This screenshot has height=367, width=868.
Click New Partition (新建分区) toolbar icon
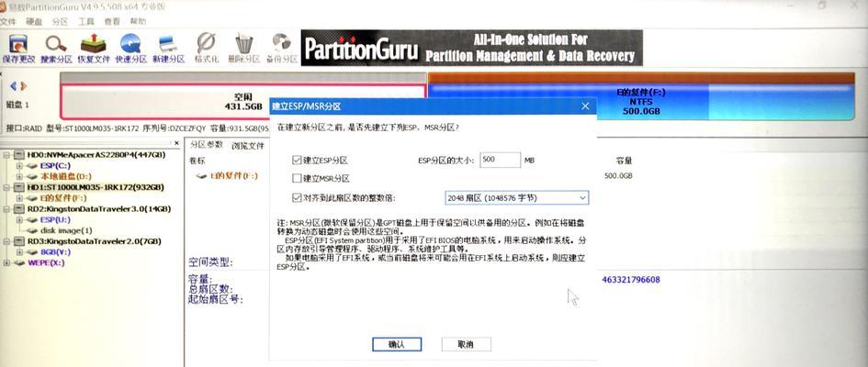(168, 49)
